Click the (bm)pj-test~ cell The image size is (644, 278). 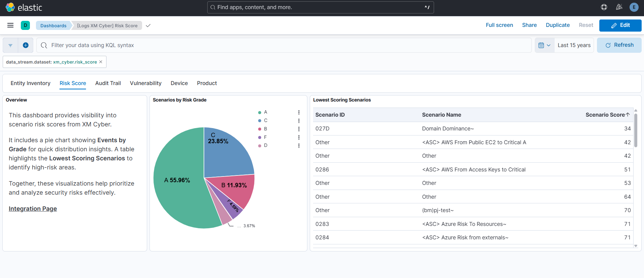pyautogui.click(x=438, y=210)
